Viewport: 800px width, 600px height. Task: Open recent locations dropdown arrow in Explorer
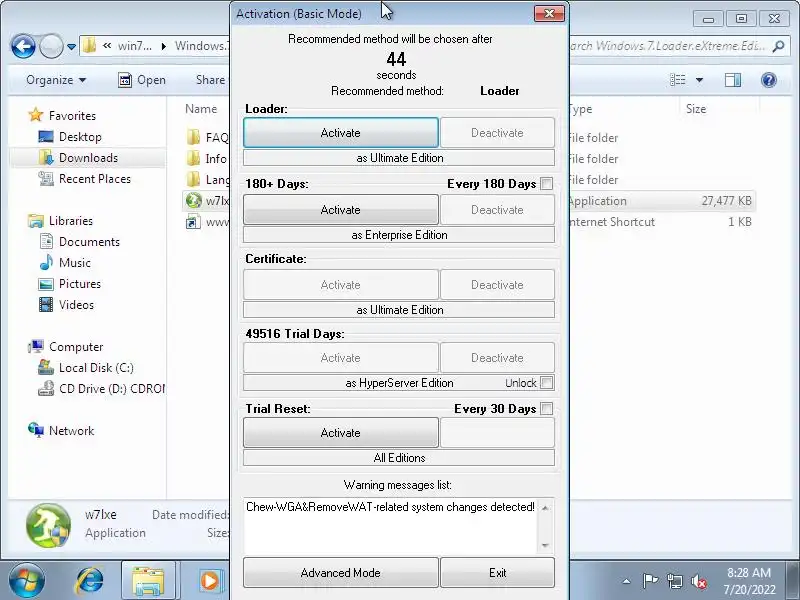[71, 46]
